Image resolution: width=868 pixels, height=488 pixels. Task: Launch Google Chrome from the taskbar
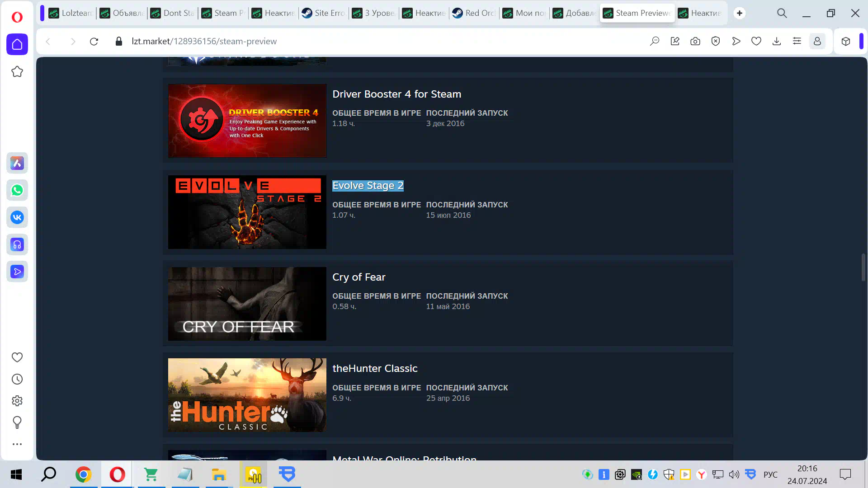point(83,474)
